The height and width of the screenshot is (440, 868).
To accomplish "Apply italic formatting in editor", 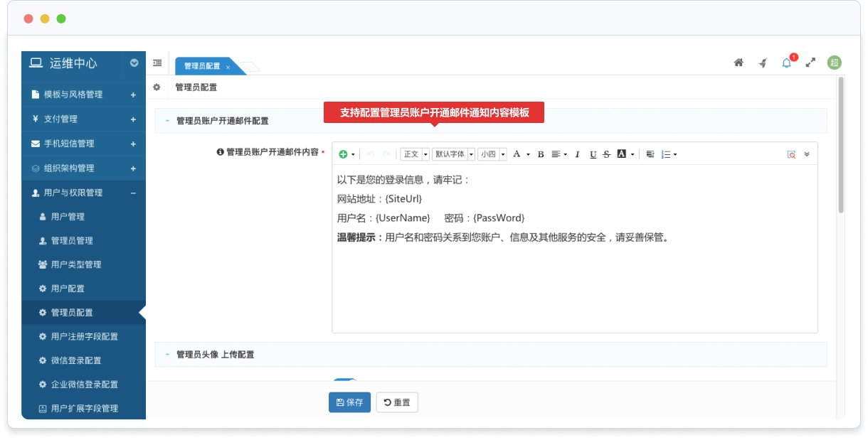I will (577, 154).
